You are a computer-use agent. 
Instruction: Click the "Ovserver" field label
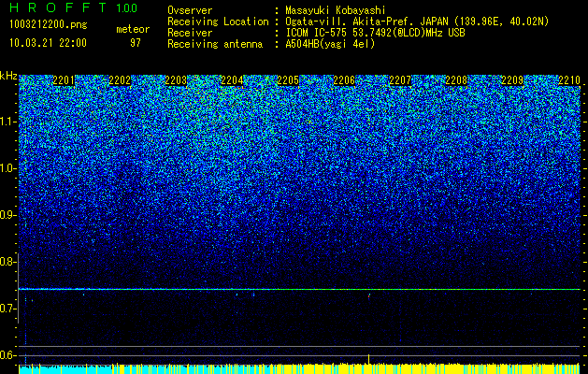(x=190, y=10)
